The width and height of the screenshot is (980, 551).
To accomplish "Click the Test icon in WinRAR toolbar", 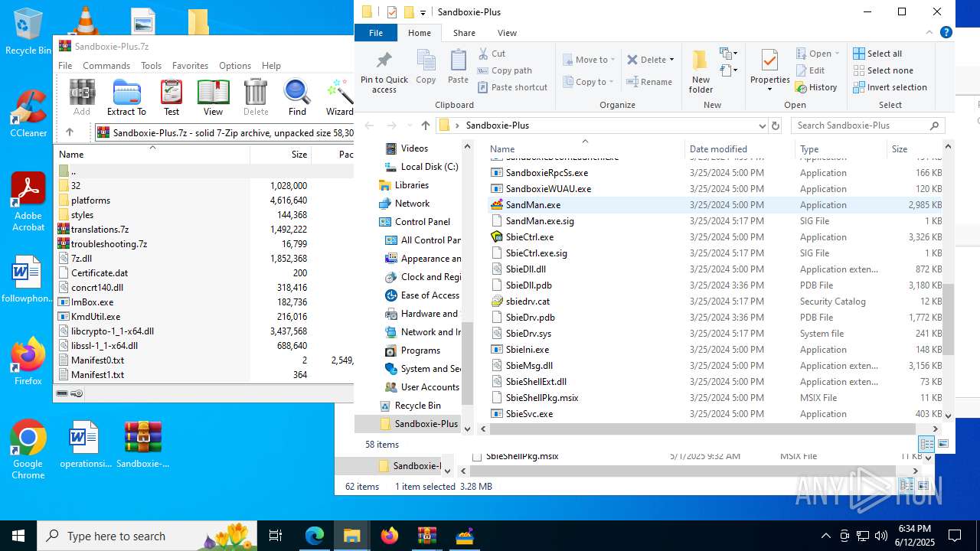I will point(171,97).
